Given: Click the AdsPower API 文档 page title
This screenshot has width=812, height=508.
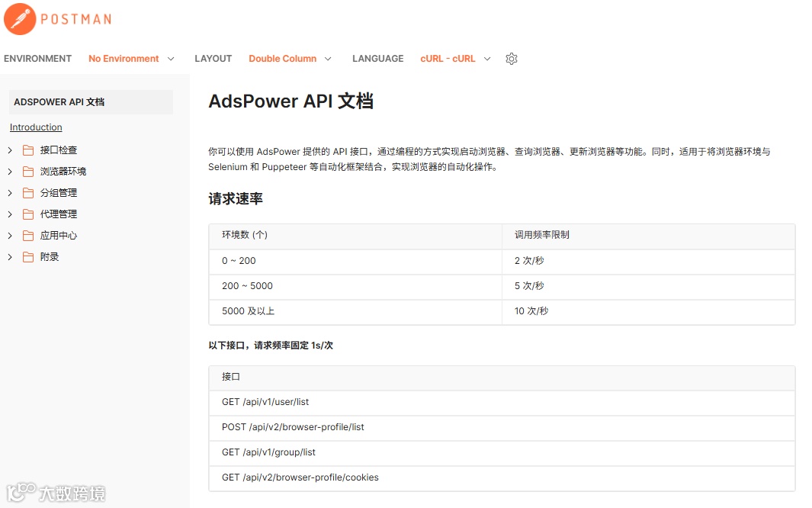Looking at the screenshot, I should (290, 101).
